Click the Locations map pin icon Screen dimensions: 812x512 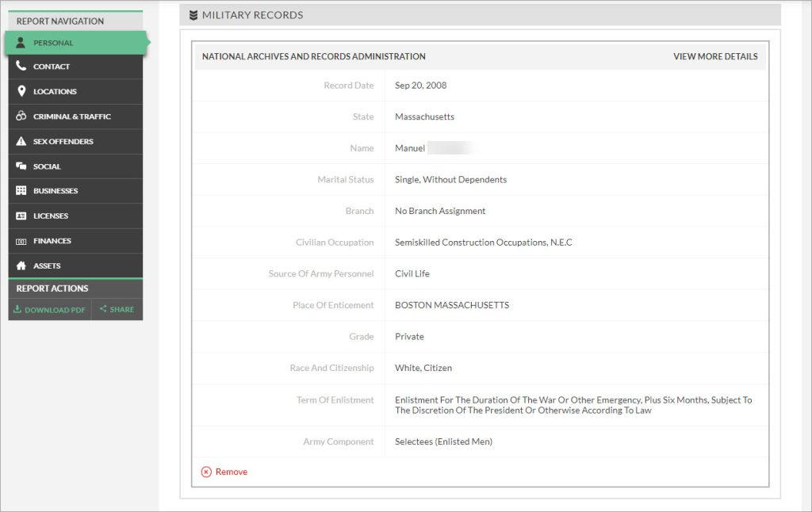pos(21,90)
